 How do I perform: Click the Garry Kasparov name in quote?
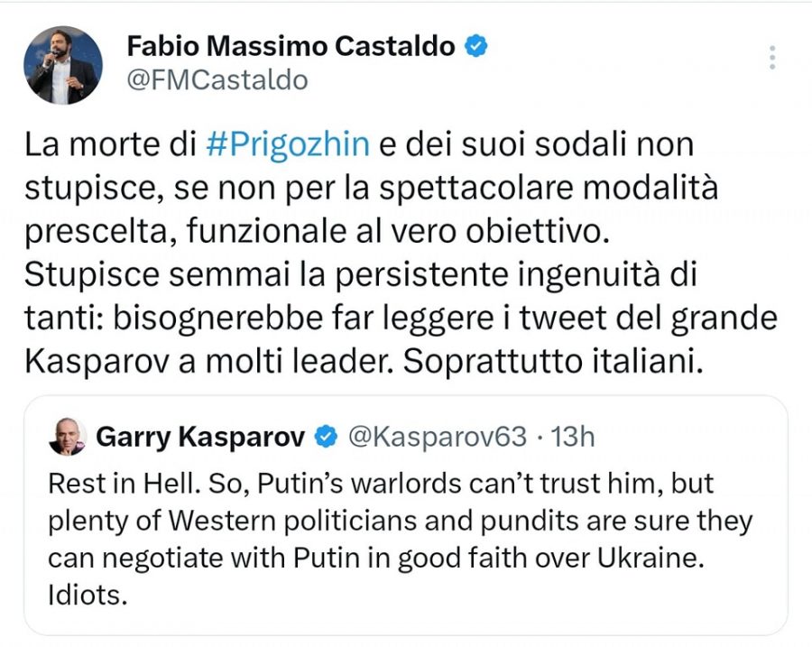[200, 437]
